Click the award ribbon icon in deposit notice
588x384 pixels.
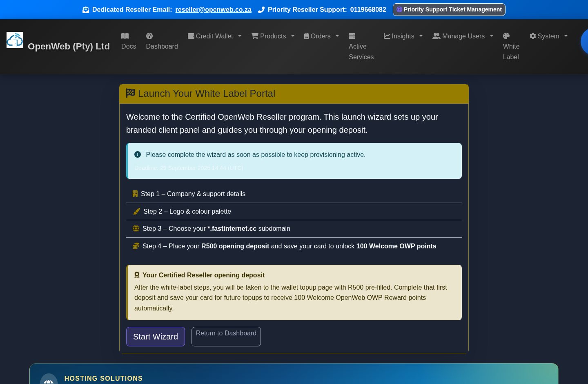[x=137, y=275]
